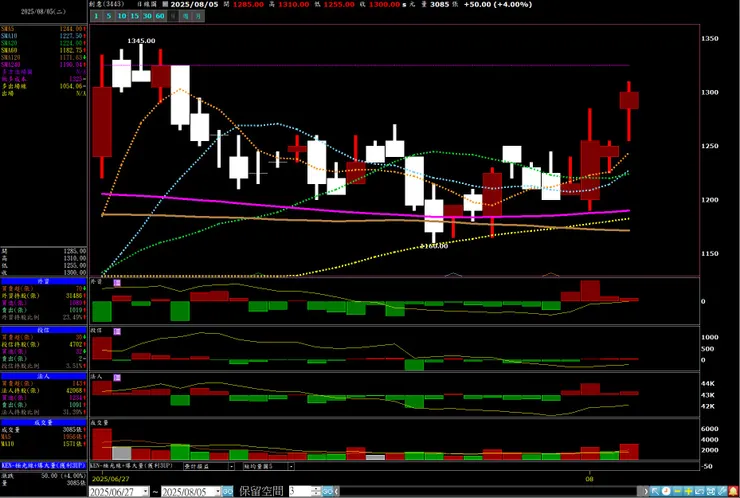The image size is (740, 498).
Task: Open the 短均量圖5 indicator dropdown
Action: [291, 466]
